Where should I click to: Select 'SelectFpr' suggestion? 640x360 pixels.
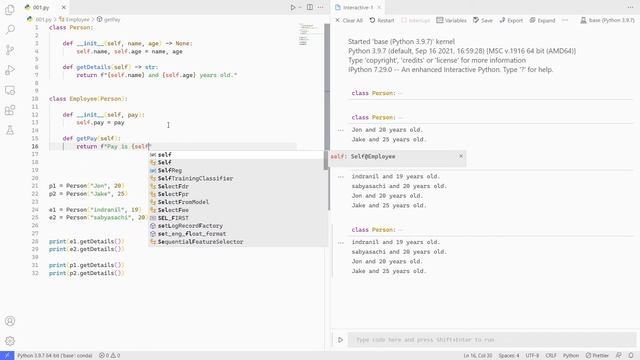pos(238,194)
